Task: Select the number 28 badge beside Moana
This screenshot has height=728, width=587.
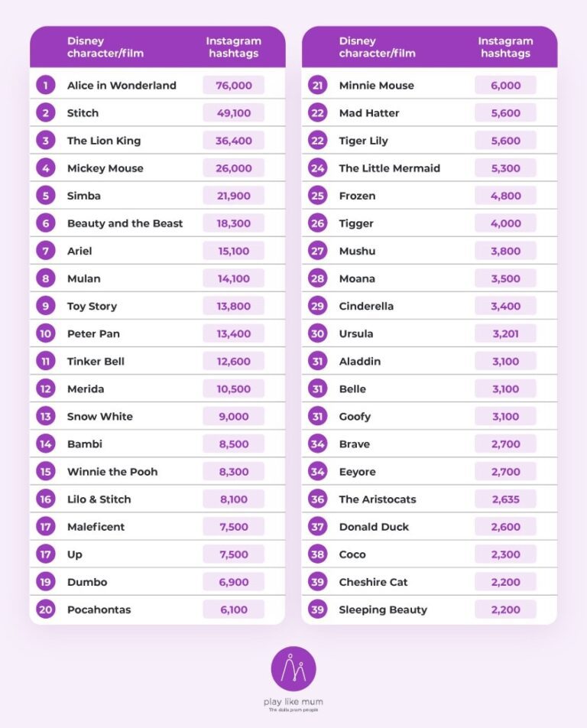Action: coord(318,278)
